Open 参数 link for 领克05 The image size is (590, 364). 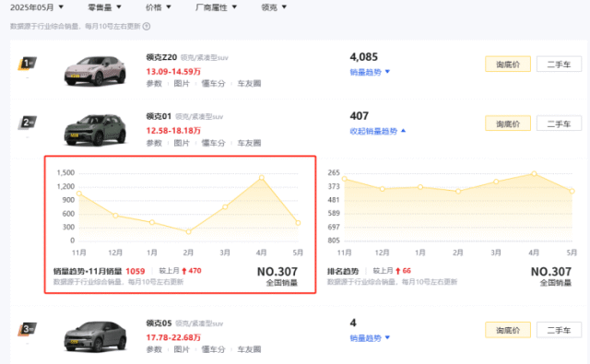154,349
